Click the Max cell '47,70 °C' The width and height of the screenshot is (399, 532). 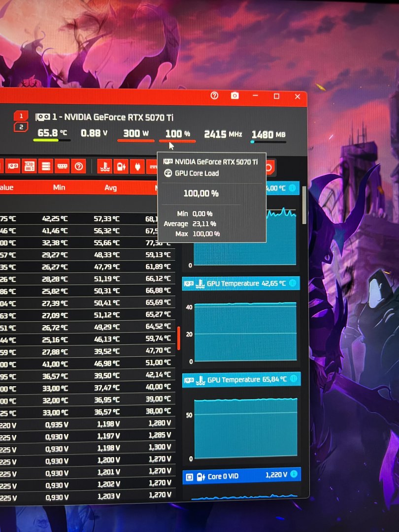tap(158, 351)
